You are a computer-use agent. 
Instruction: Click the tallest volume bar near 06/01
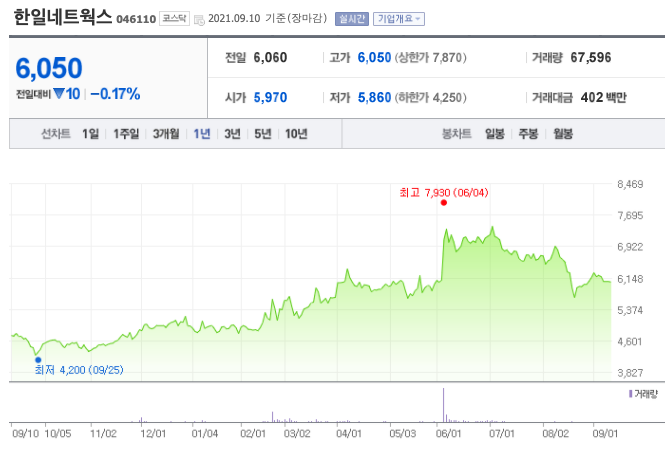(x=444, y=405)
